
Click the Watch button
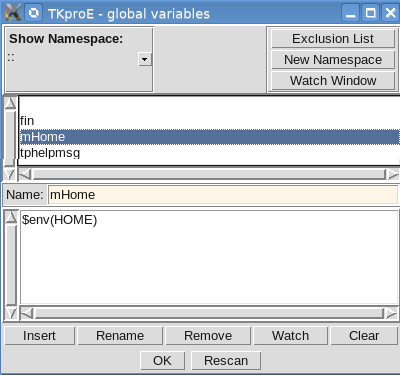click(291, 336)
